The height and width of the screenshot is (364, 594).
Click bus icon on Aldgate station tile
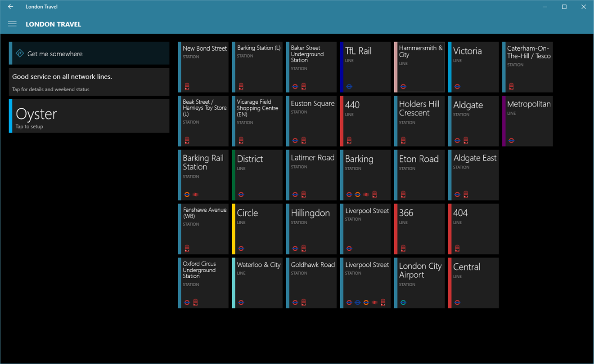pyautogui.click(x=466, y=141)
